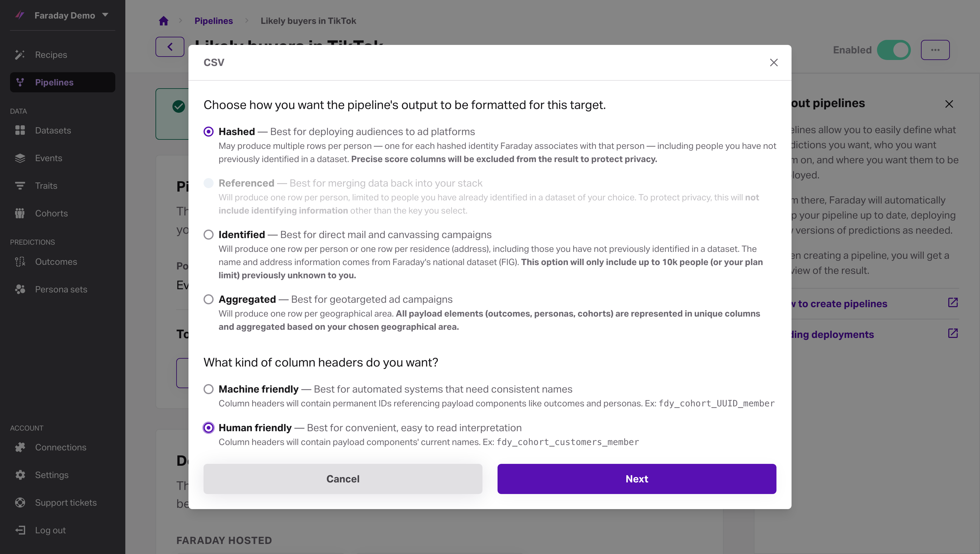Select Log out in the sidebar
The image size is (980, 554).
pos(63,530)
